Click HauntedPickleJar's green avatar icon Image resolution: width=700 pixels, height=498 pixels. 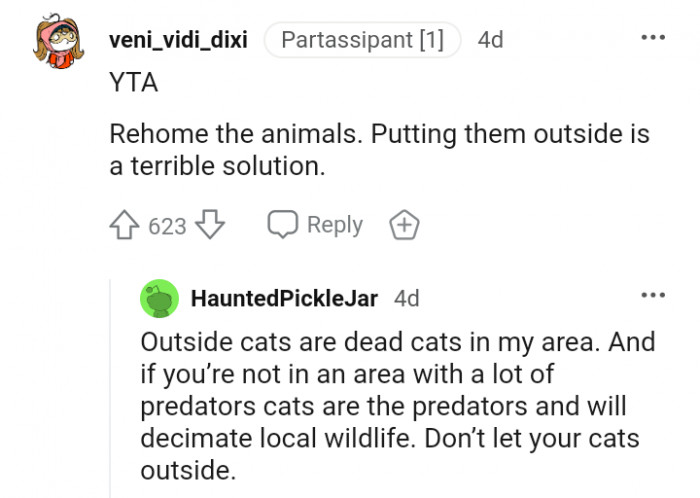coord(158,298)
